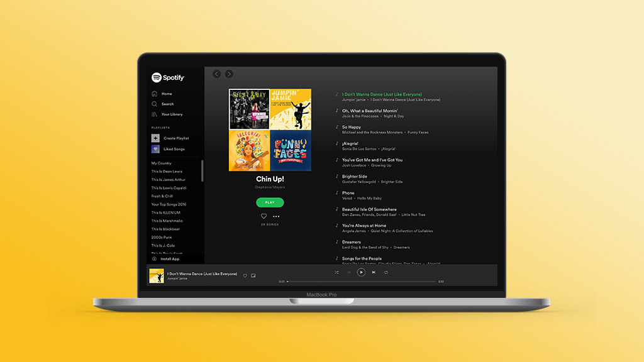Viewport: 644px width, 362px height.
Task: Open the Stephanie Mayers profile link
Action: (270, 187)
